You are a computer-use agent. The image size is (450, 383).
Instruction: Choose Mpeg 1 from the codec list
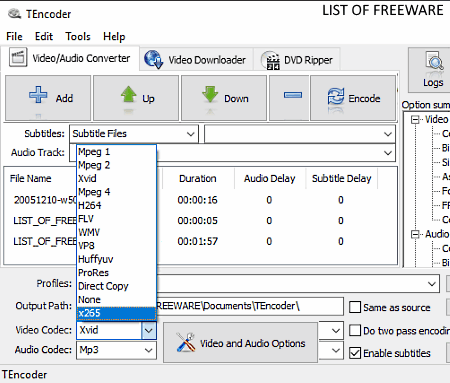[x=116, y=152]
